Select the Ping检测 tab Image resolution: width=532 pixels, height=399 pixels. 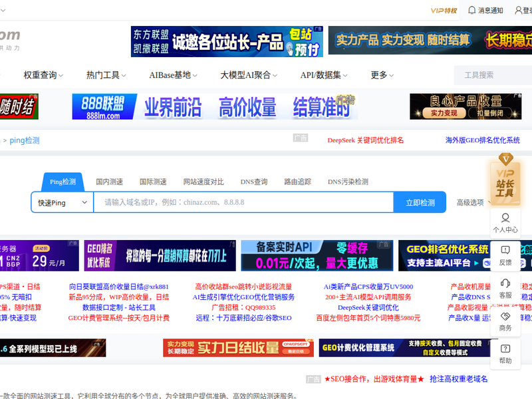tap(63, 182)
